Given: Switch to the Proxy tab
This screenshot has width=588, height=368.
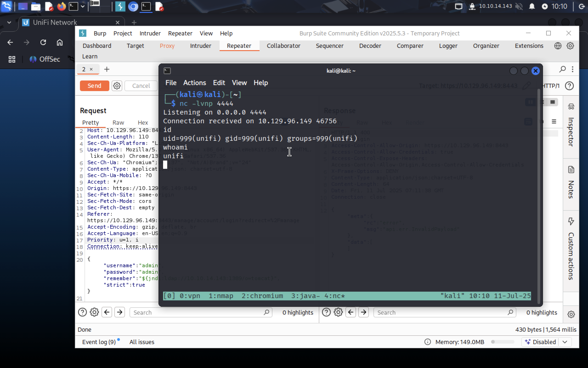Looking at the screenshot, I should point(167,46).
